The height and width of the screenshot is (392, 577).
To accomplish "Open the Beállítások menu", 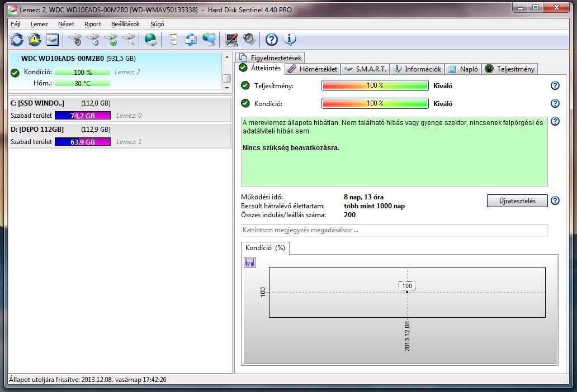I will click(x=125, y=24).
